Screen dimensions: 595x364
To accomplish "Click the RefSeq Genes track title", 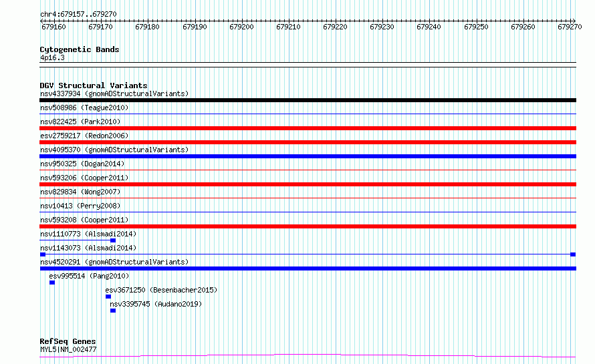I will (68, 342).
